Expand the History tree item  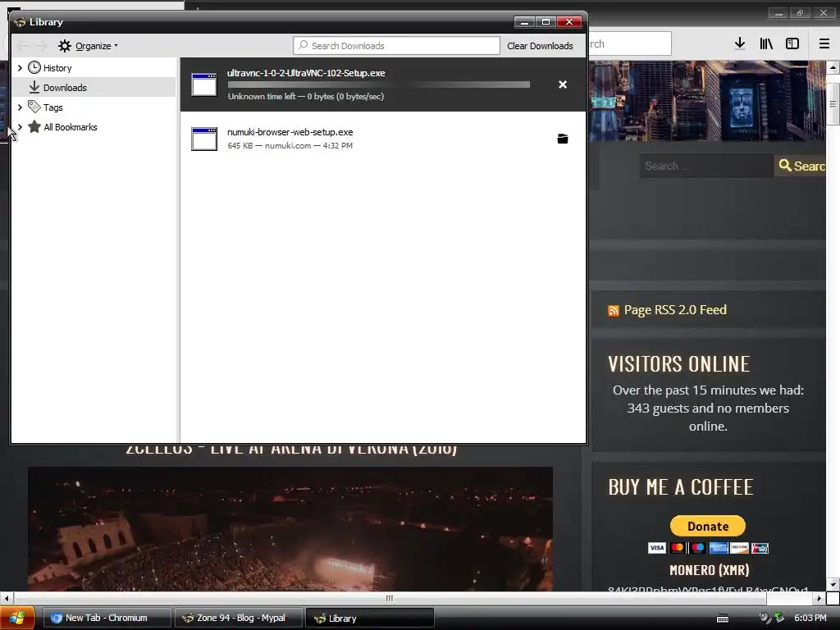pos(20,67)
